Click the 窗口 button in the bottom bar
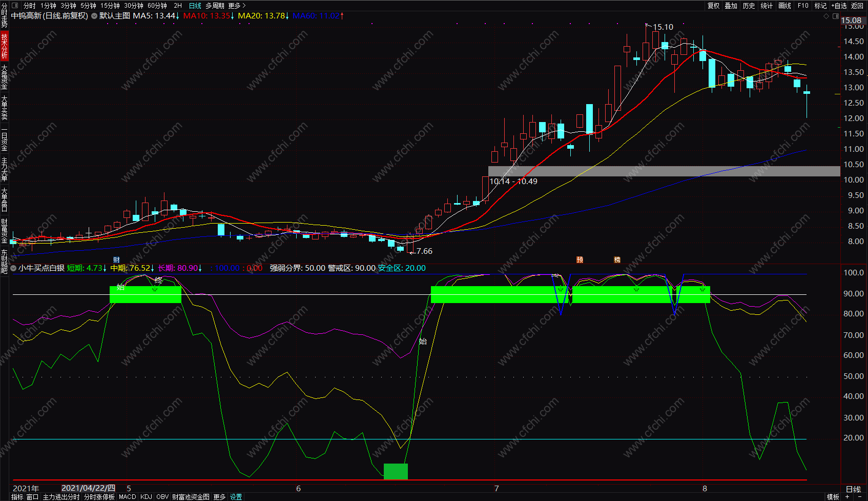Screen dimensions: 868x501 point(32,497)
